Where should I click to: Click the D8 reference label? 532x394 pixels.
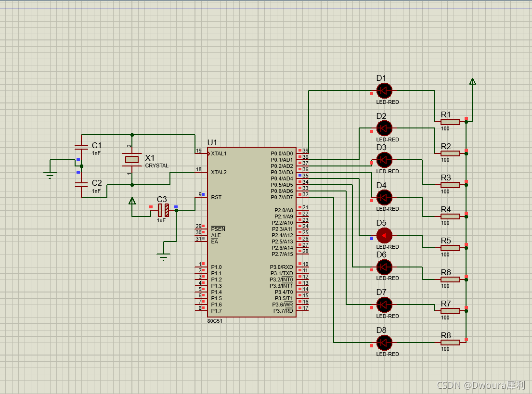pos(381,330)
